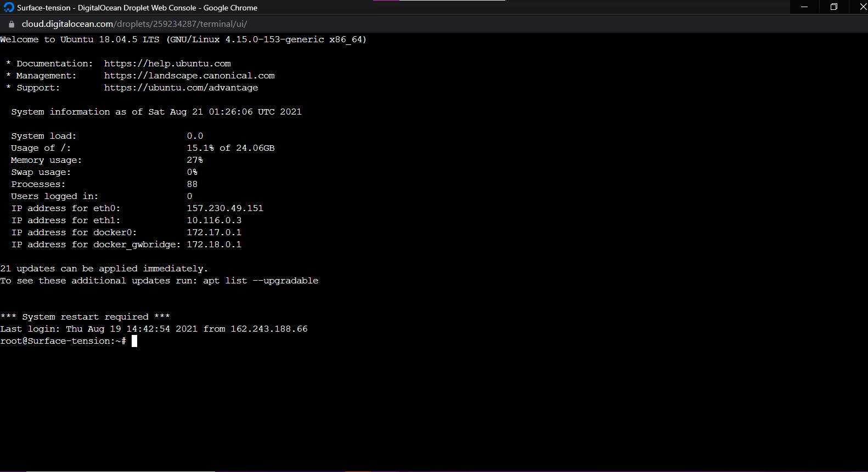Click the 'System load:' label
The image size is (868, 472).
(x=44, y=136)
